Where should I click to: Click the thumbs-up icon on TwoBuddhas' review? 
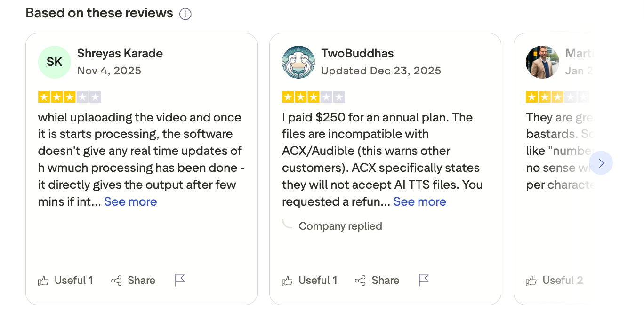(x=287, y=281)
